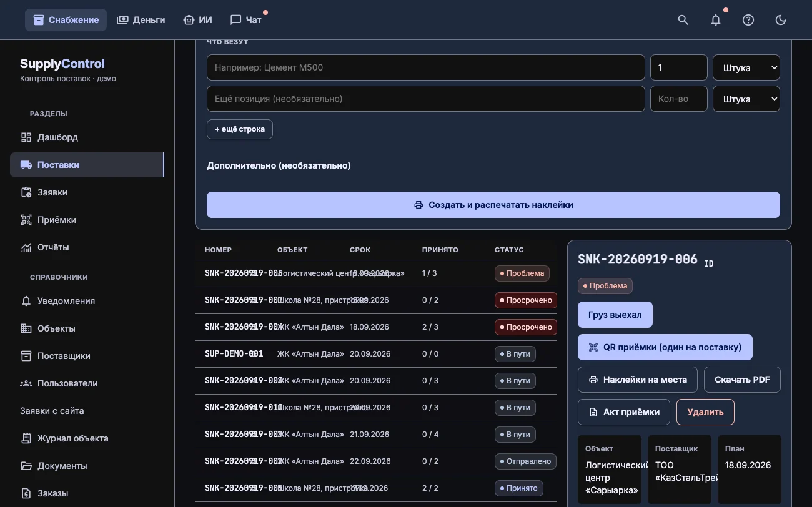Switch to Снабжение tab

(x=66, y=20)
